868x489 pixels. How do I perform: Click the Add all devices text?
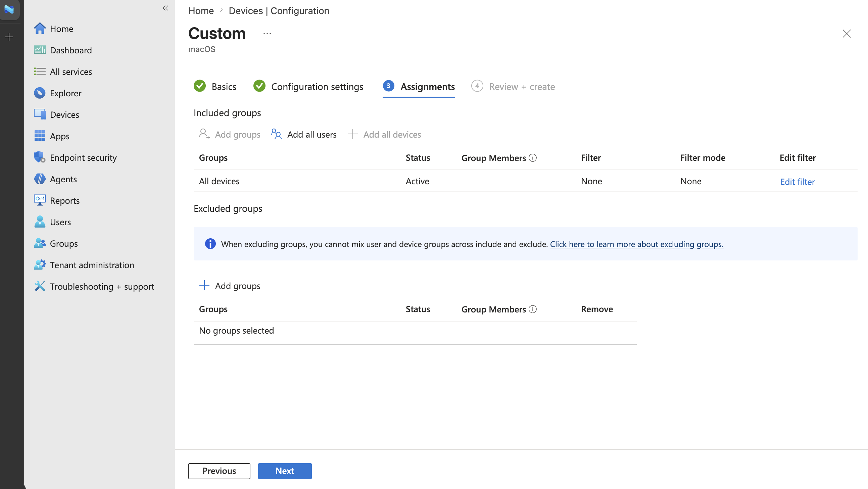pos(392,134)
